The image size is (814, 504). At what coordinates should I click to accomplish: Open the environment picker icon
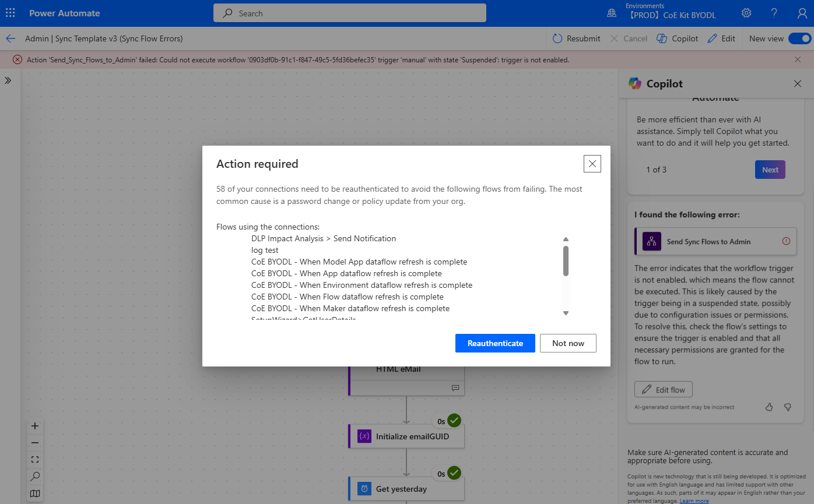pos(612,13)
